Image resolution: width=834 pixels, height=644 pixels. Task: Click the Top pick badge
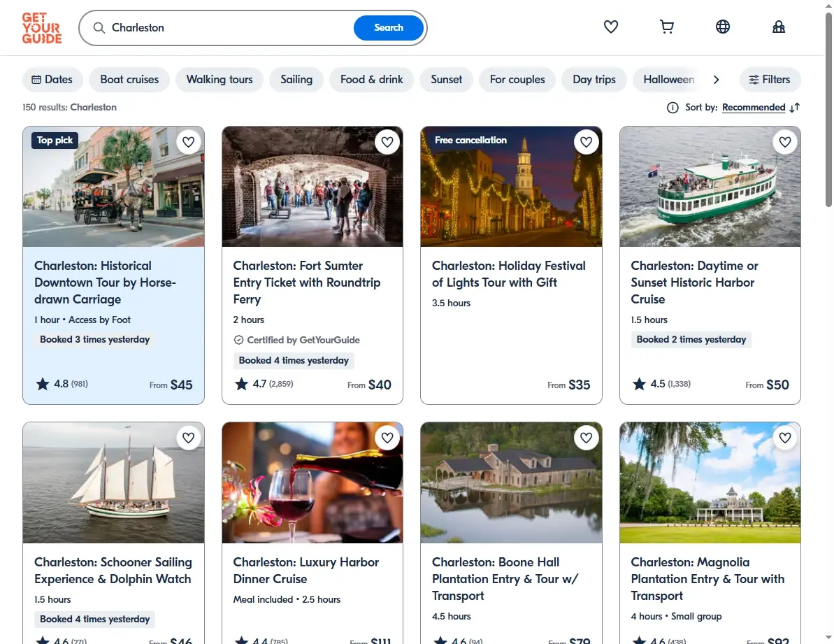(55, 141)
